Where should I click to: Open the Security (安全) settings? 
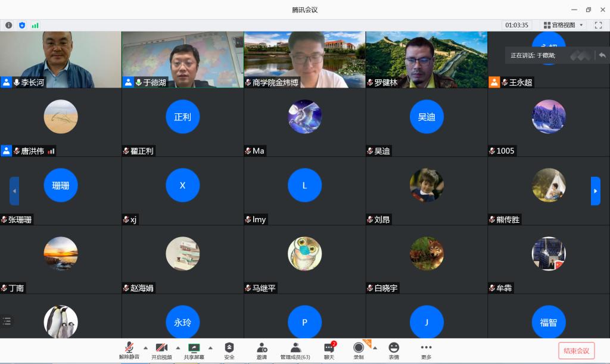click(229, 350)
